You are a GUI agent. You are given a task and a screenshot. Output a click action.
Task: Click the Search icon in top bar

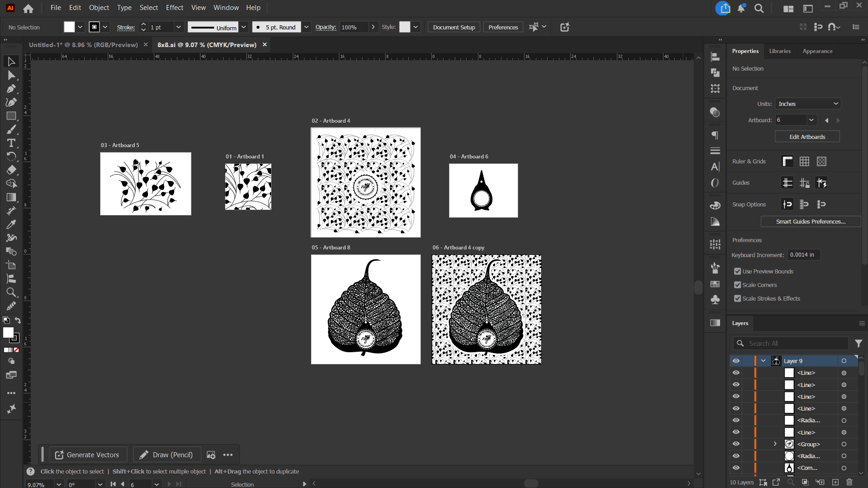[x=759, y=8]
